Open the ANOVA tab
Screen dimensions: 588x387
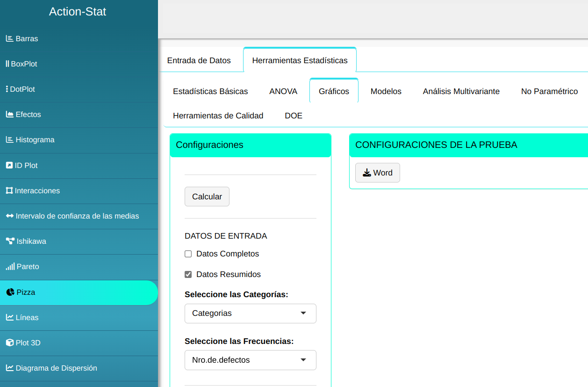[x=283, y=91]
